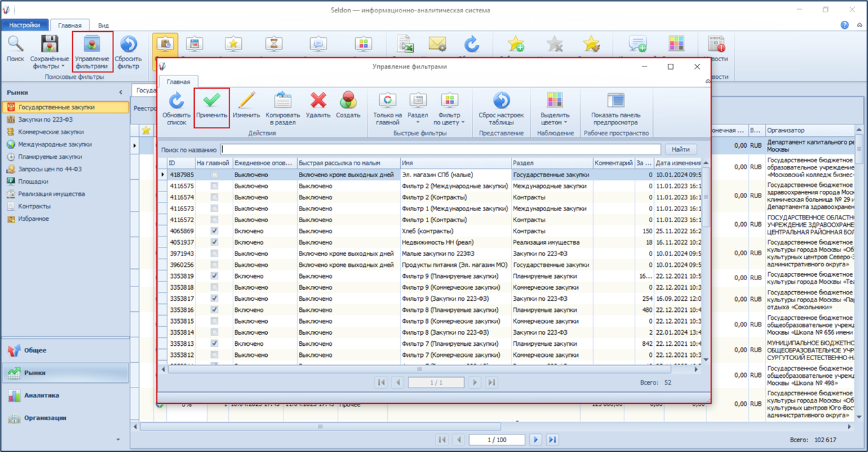Click Копировать в раздел icon
This screenshot has height=452, width=868.
click(x=283, y=101)
